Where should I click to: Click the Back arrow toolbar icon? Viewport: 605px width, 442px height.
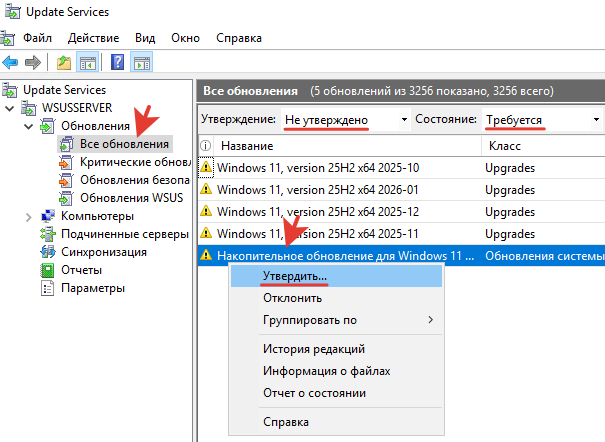coord(11,63)
